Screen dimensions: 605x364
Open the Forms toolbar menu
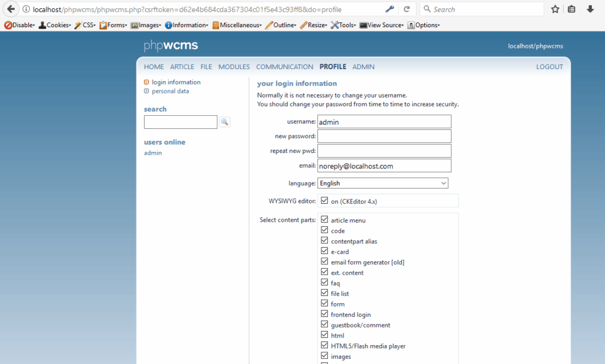(113, 25)
